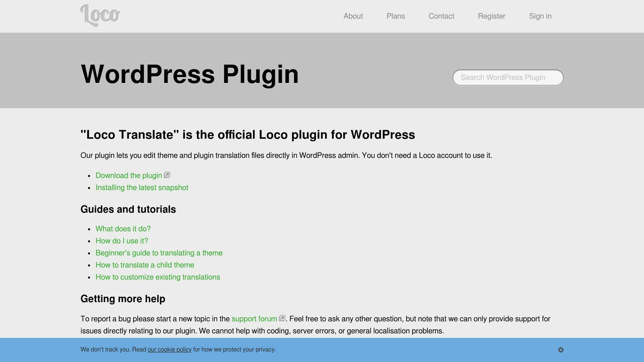
Task: Open the Sign in page
Action: pyautogui.click(x=540, y=16)
